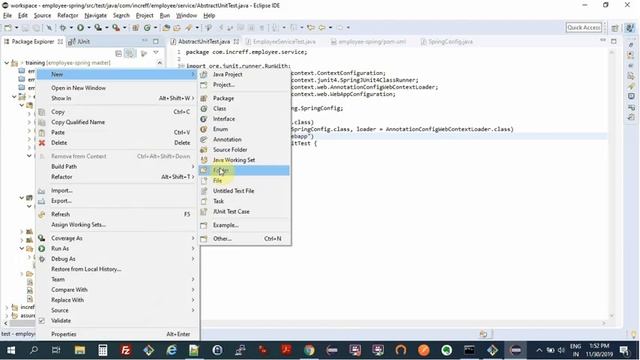Screen dimensions: 640x360
Task: Click Collapse All in Package Explorer
Action: point(118,53)
